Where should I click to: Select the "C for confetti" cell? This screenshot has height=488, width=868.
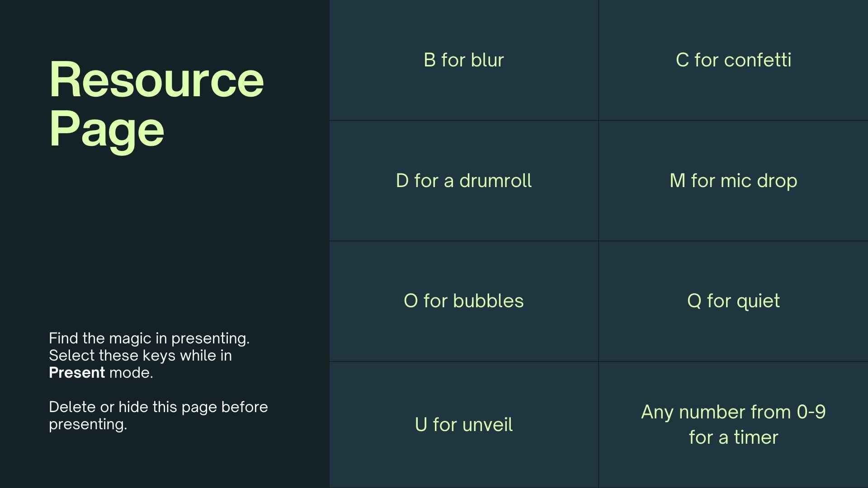[733, 60]
